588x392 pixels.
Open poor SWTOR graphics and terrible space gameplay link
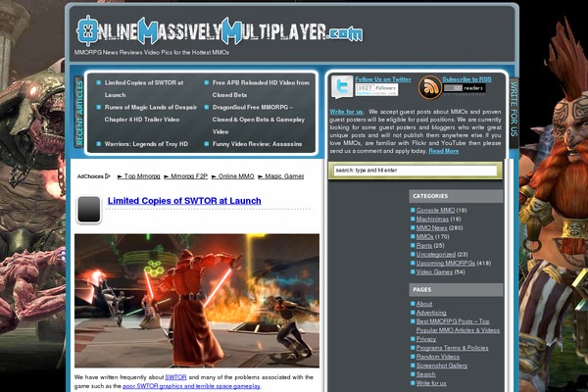191,386
